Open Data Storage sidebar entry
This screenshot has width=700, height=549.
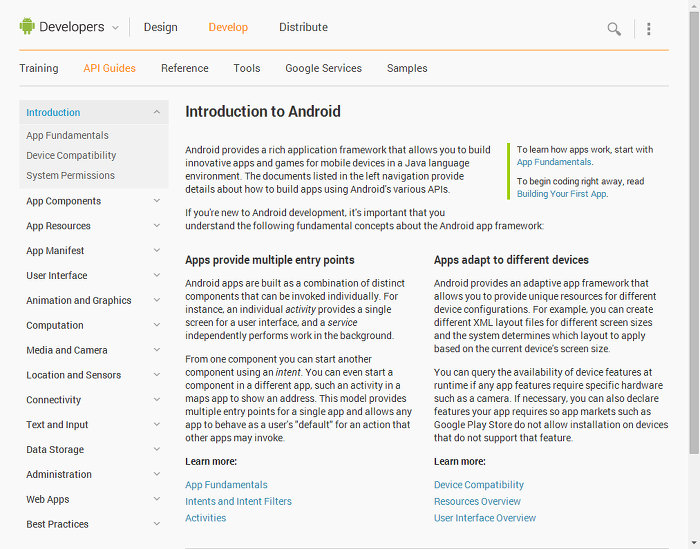(55, 449)
